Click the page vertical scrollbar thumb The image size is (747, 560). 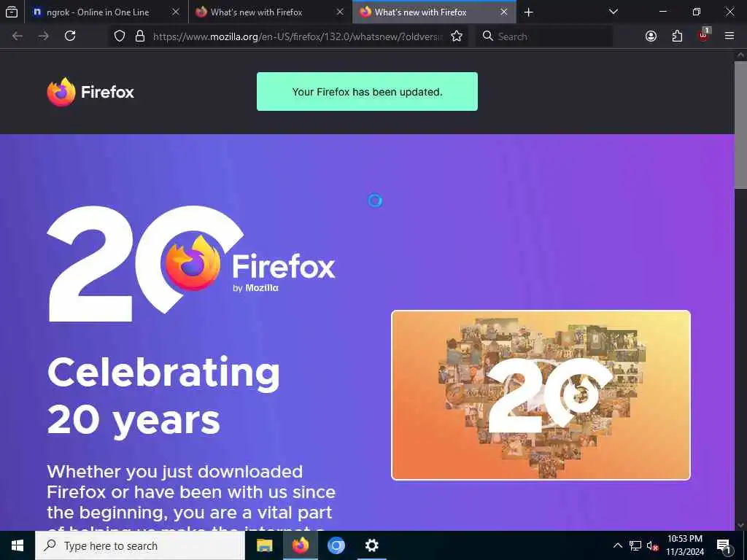click(x=741, y=124)
